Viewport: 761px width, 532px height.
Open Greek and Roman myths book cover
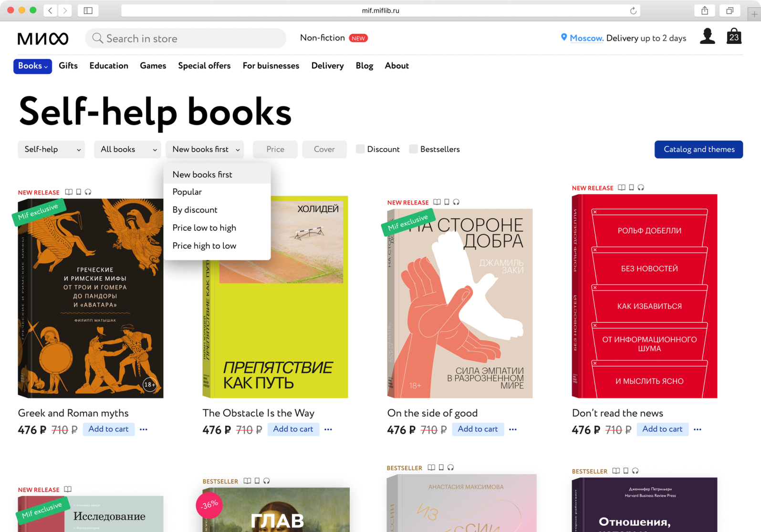click(x=91, y=298)
